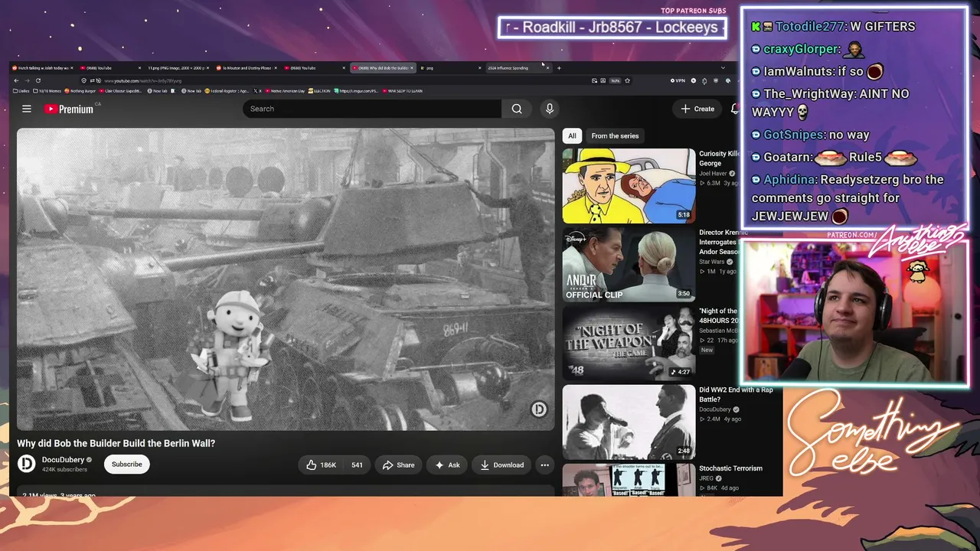The height and width of the screenshot is (551, 980).
Task: Switch to the Hutch talking w Jolah tab
Action: 42,68
